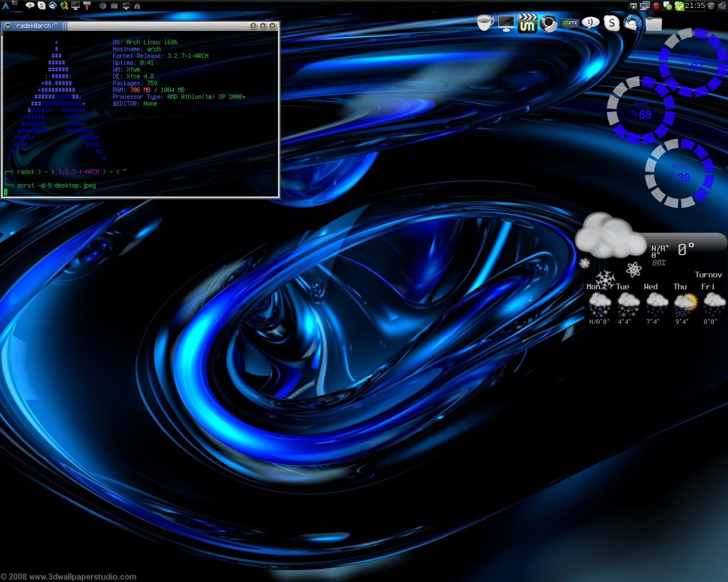728x582 pixels.
Task: Click the green checkmark tray icon
Action: (679, 6)
